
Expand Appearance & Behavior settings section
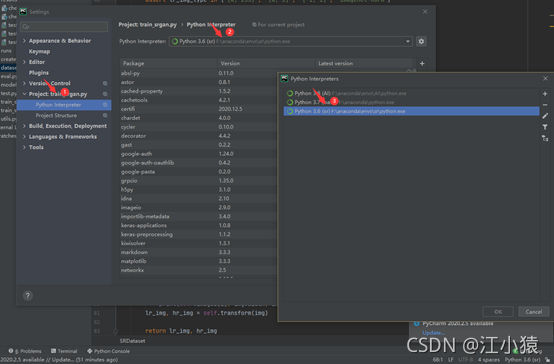[24, 41]
